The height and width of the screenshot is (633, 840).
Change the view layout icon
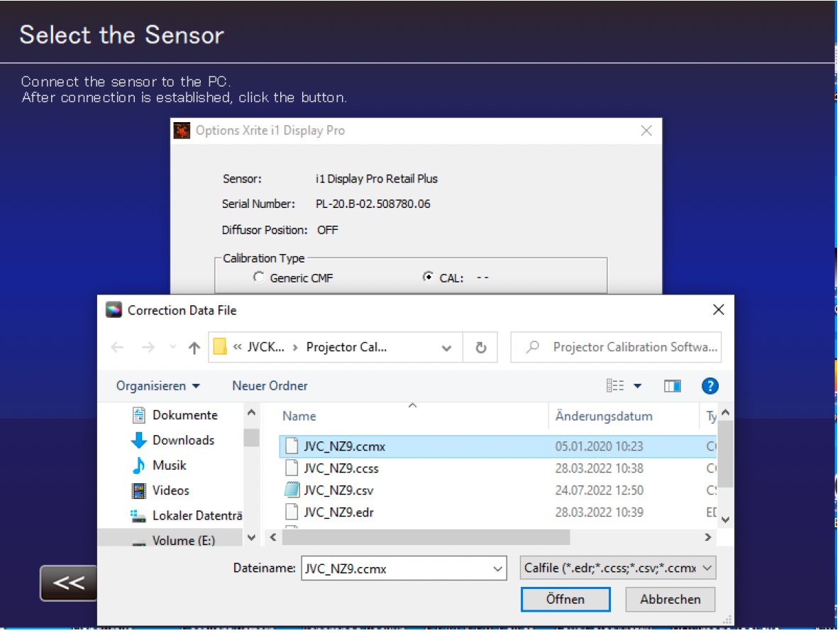[615, 386]
